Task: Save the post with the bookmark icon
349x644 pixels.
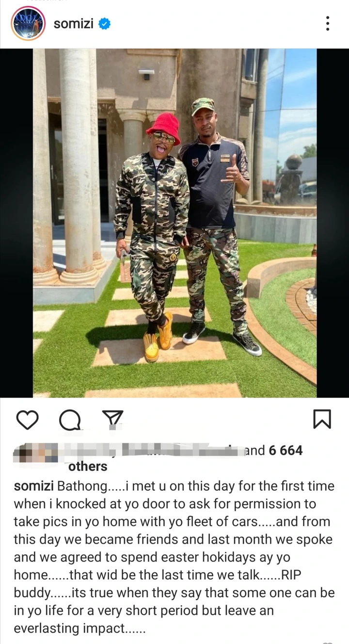Action: [322, 419]
